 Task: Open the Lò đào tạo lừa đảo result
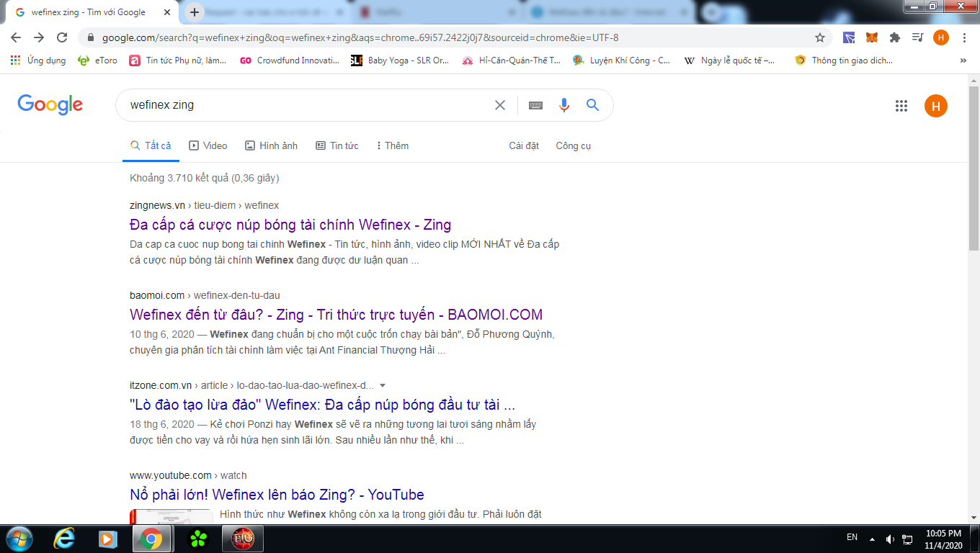coord(322,405)
